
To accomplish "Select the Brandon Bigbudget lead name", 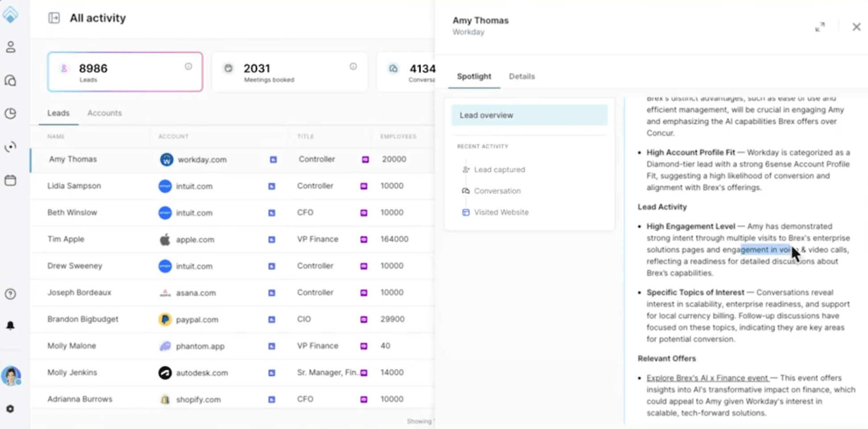I will click(83, 319).
